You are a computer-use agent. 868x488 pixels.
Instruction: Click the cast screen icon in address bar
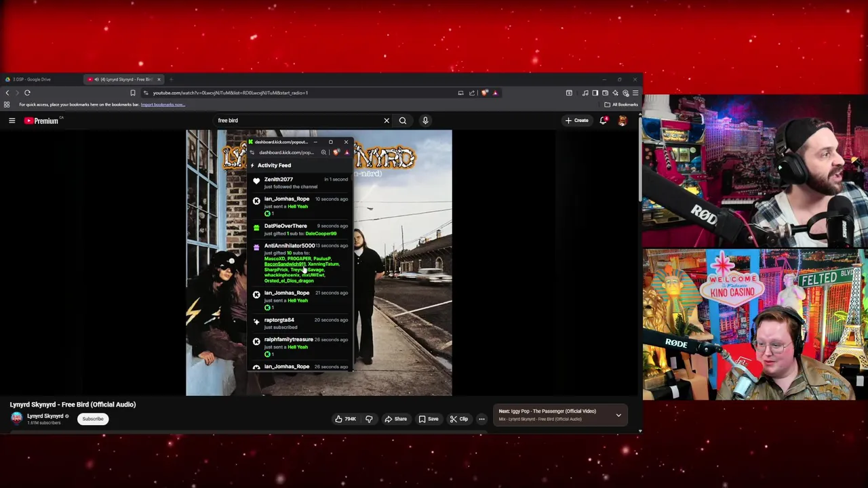(x=460, y=93)
